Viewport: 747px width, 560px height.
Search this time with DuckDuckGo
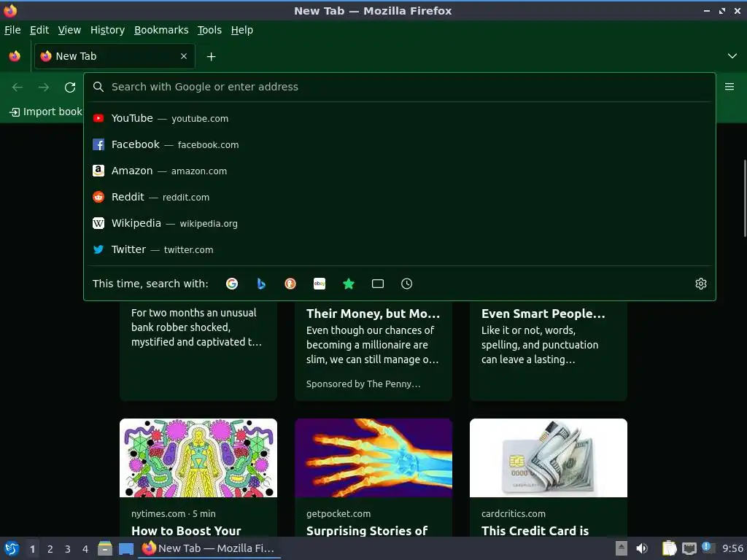click(290, 284)
